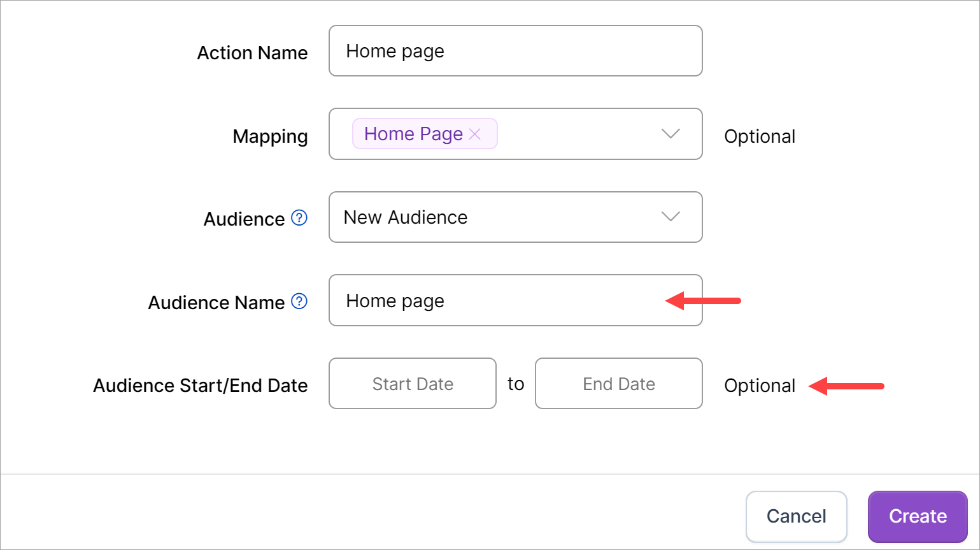This screenshot has width=980, height=550.
Task: Select the New Audience text in dropdown
Action: click(x=406, y=217)
